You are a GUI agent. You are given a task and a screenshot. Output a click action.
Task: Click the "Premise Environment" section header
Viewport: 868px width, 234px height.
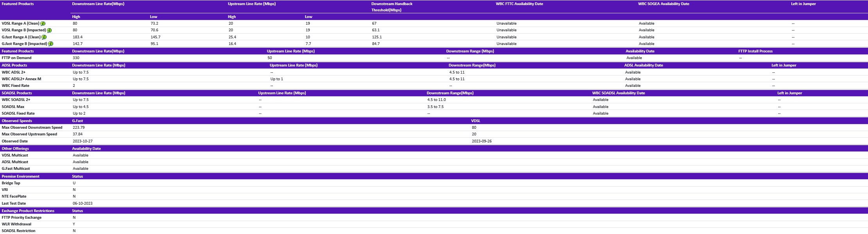pos(20,176)
